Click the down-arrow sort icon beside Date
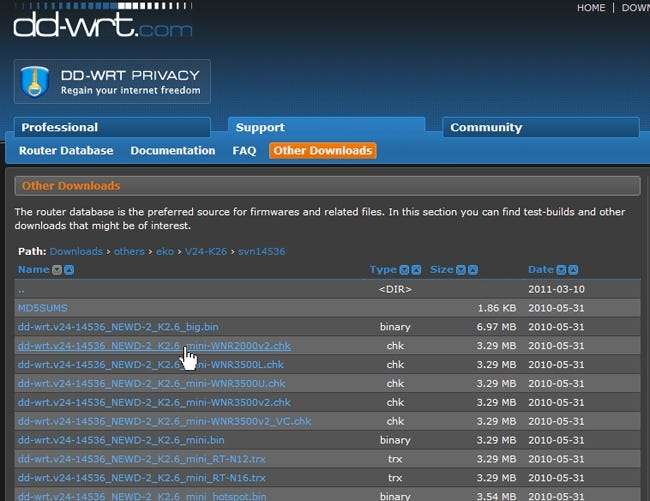The height and width of the screenshot is (501, 650). (561, 270)
